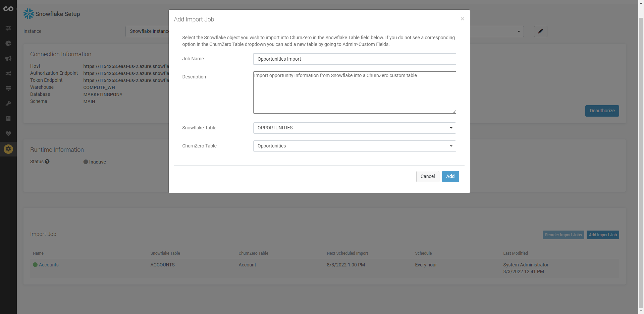Click the ChurnZero infinity logo
644x314 pixels.
point(8,9)
